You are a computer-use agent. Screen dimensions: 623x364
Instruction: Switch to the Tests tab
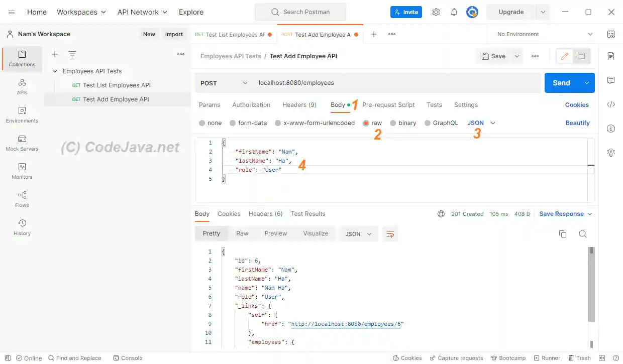[434, 105]
